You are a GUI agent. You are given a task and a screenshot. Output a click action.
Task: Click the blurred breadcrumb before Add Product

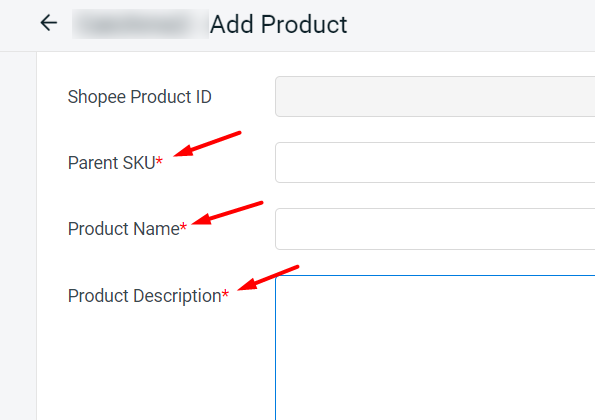tap(140, 24)
